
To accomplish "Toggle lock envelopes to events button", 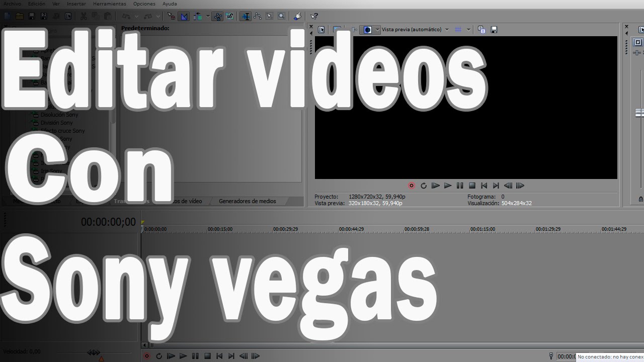I will (217, 16).
